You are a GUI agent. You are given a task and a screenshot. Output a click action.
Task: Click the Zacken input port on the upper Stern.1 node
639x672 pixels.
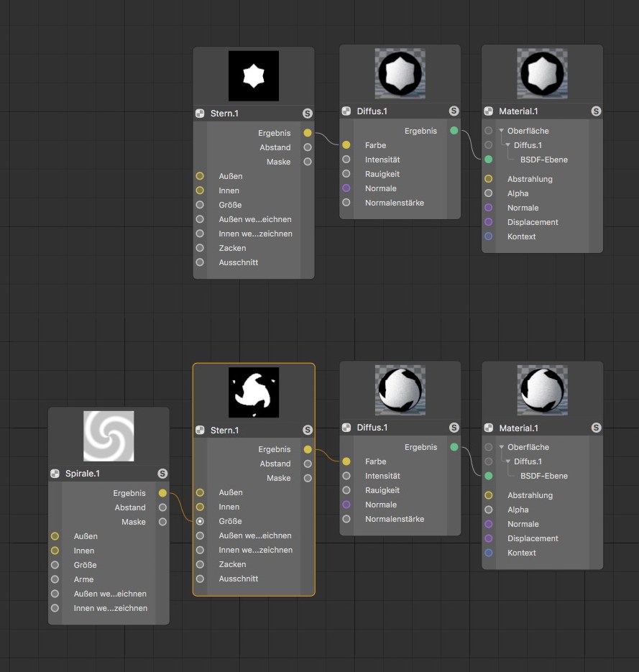point(200,248)
